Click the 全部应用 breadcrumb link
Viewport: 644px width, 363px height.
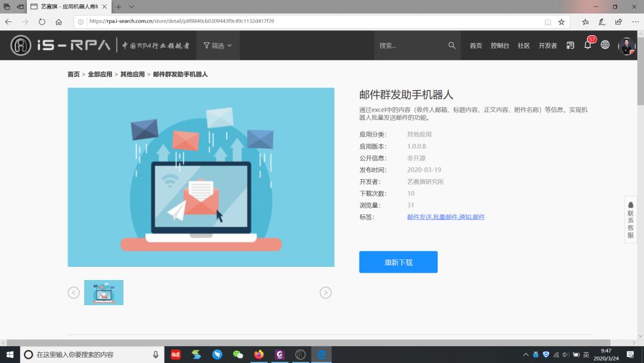coord(100,75)
